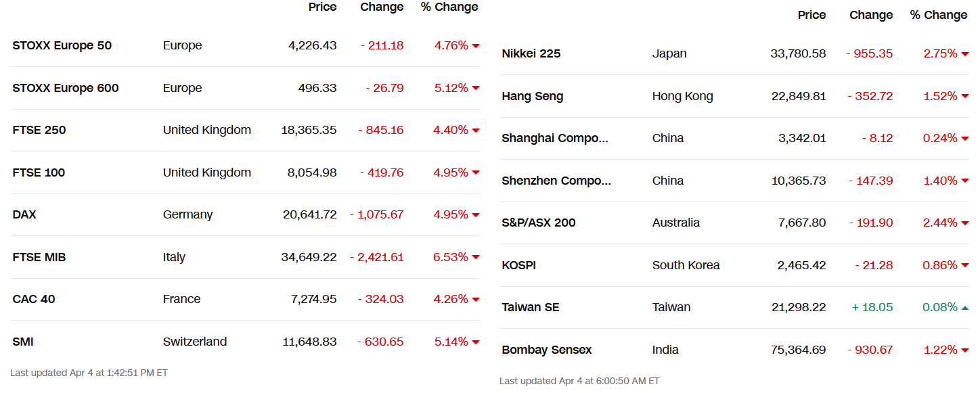Click the Asian table's % Change column header
Viewport: 980px width, 393px height.
(939, 15)
